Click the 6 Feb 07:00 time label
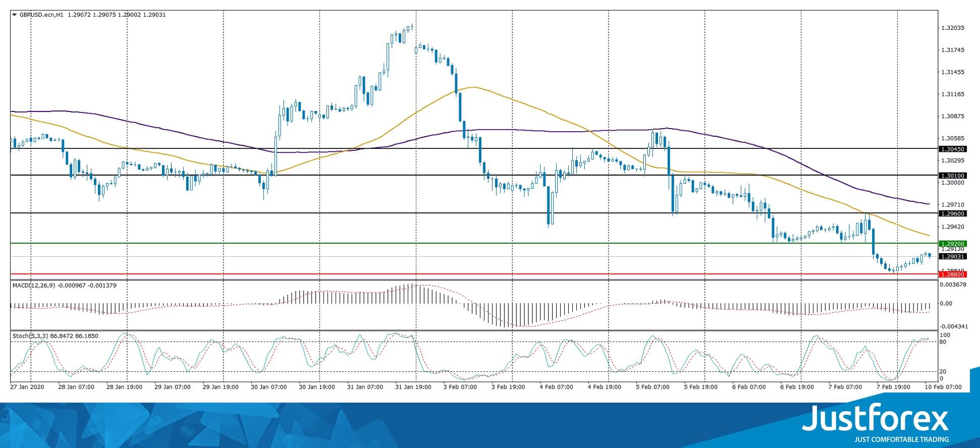 [x=749, y=387]
